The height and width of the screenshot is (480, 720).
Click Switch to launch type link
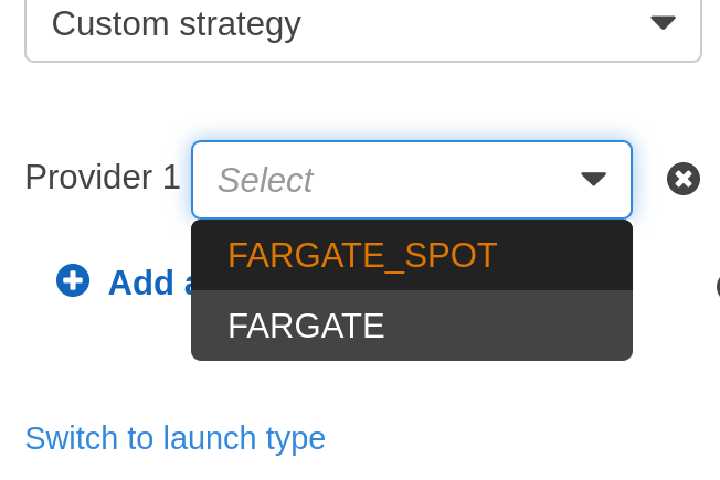point(175,438)
